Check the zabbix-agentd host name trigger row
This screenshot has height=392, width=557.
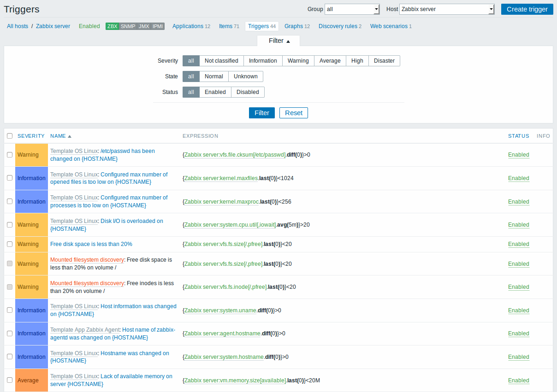click(x=10, y=333)
